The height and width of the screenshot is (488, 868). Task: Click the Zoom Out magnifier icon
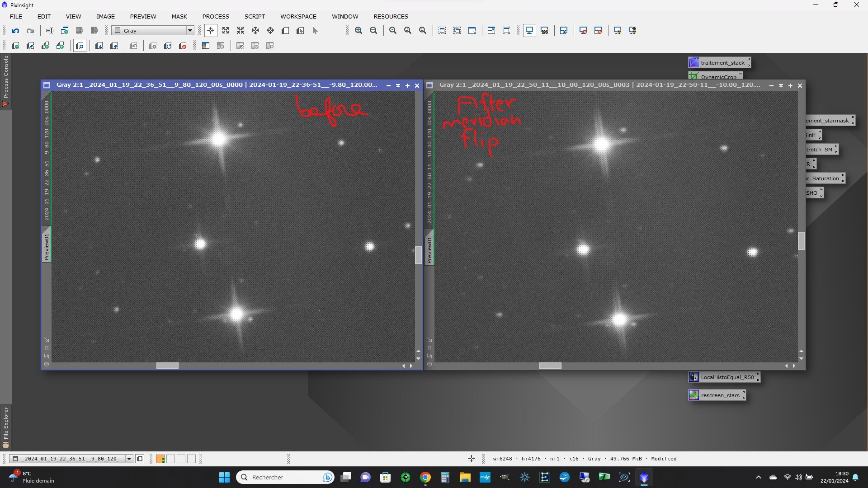click(373, 31)
